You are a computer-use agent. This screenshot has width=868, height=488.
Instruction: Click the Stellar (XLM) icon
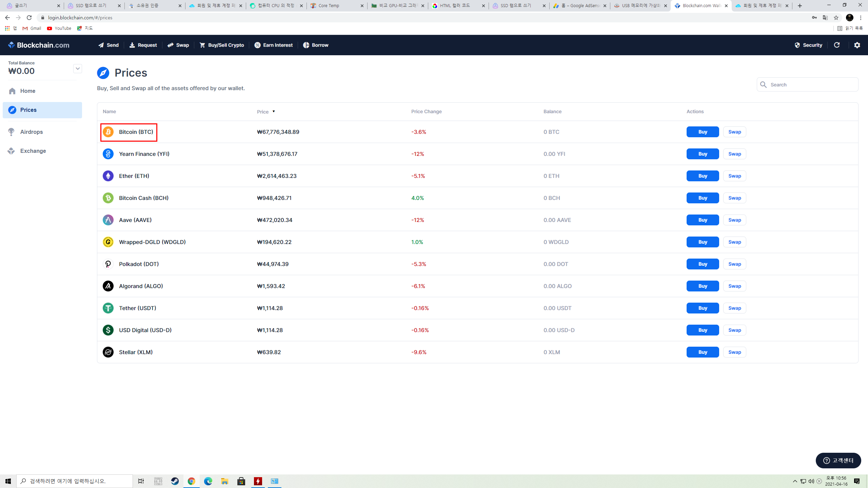coord(108,352)
